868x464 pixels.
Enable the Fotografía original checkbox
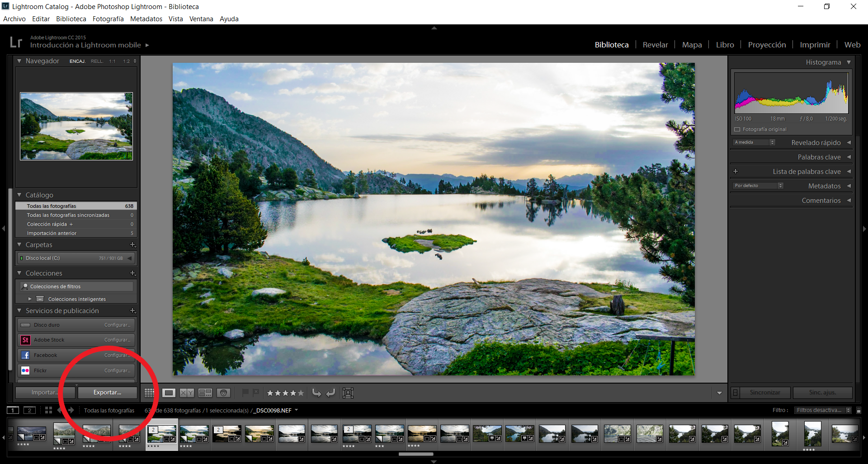point(737,129)
